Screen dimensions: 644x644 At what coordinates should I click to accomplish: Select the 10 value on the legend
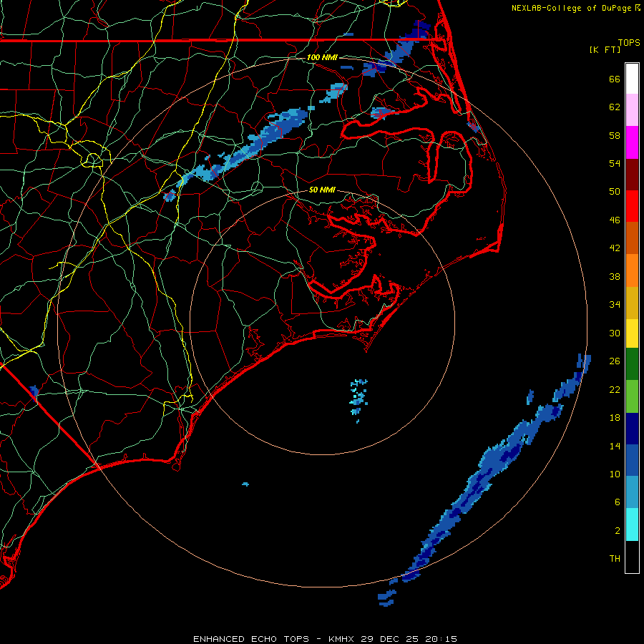[x=615, y=474]
